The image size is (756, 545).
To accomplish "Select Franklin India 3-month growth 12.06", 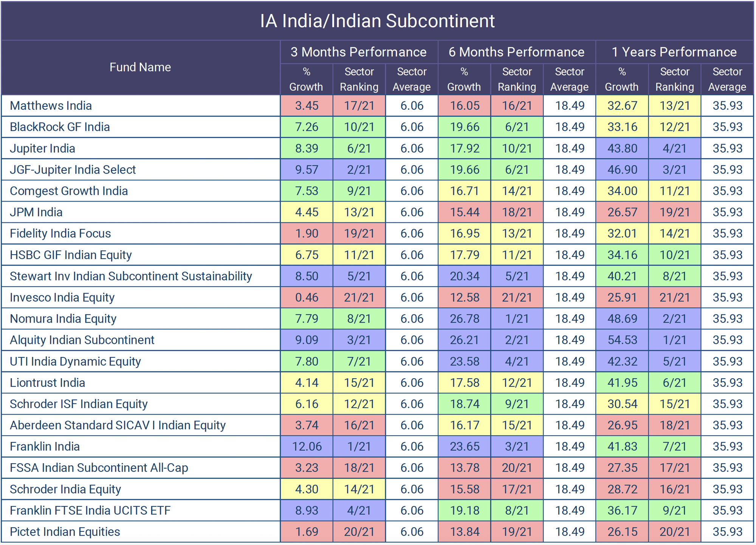I will tap(307, 447).
